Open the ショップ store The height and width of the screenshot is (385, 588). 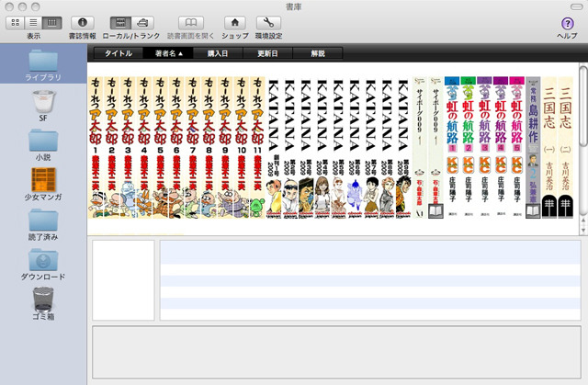pyautogui.click(x=235, y=23)
